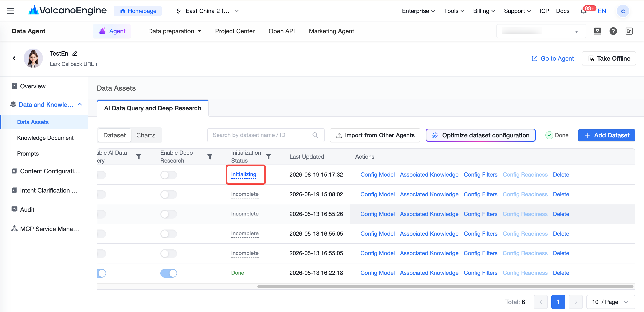The height and width of the screenshot is (312, 644).
Task: Filter the Enable Deep Research column
Action: click(x=210, y=157)
